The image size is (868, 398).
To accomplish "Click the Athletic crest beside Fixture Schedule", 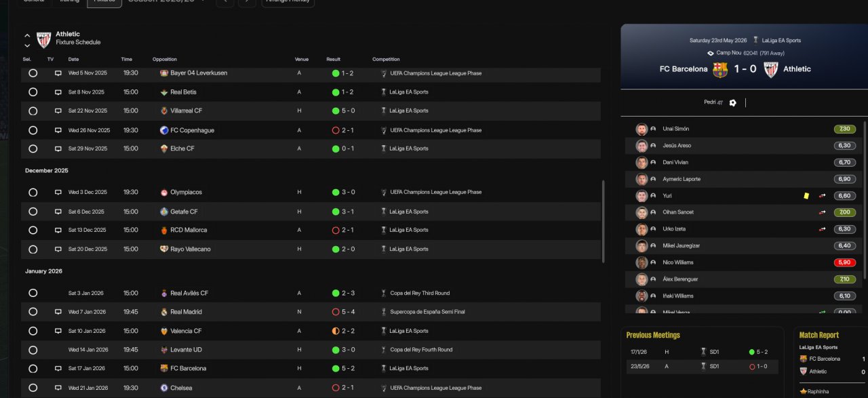I will (x=44, y=40).
